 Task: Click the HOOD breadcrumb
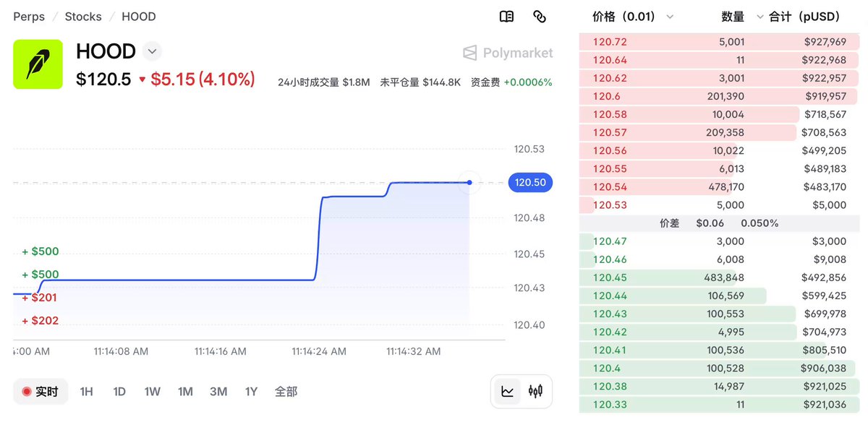(139, 17)
